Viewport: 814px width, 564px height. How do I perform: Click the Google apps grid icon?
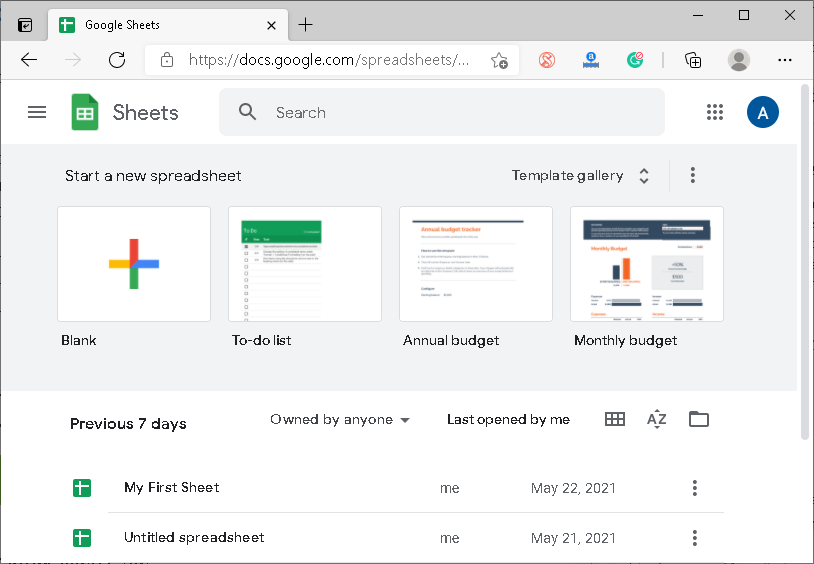pyautogui.click(x=714, y=112)
